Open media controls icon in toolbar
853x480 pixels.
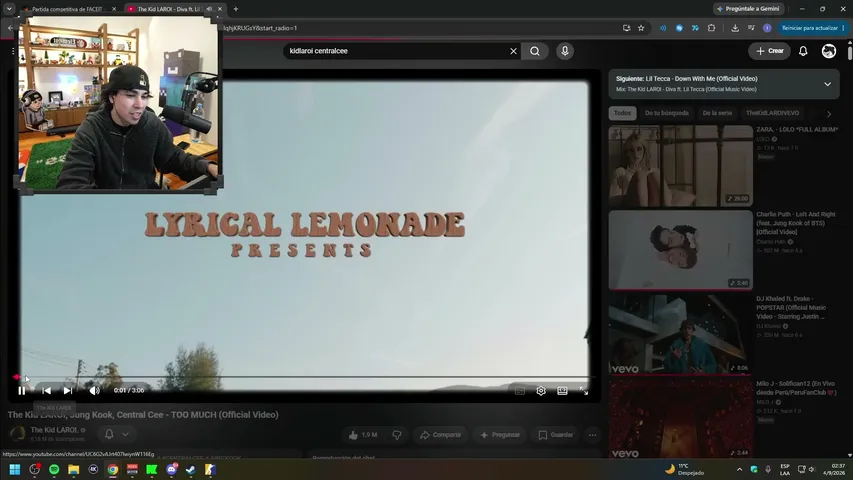click(x=751, y=28)
